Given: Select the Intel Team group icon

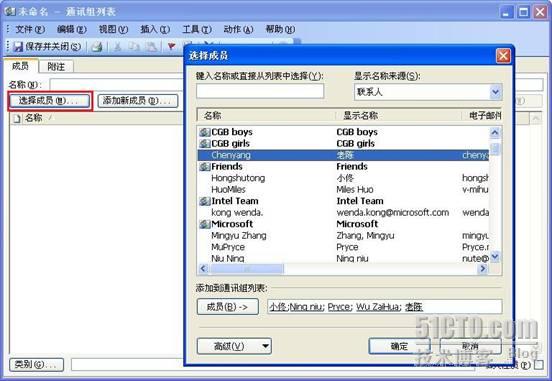Looking at the screenshot, I should pyautogui.click(x=205, y=201).
